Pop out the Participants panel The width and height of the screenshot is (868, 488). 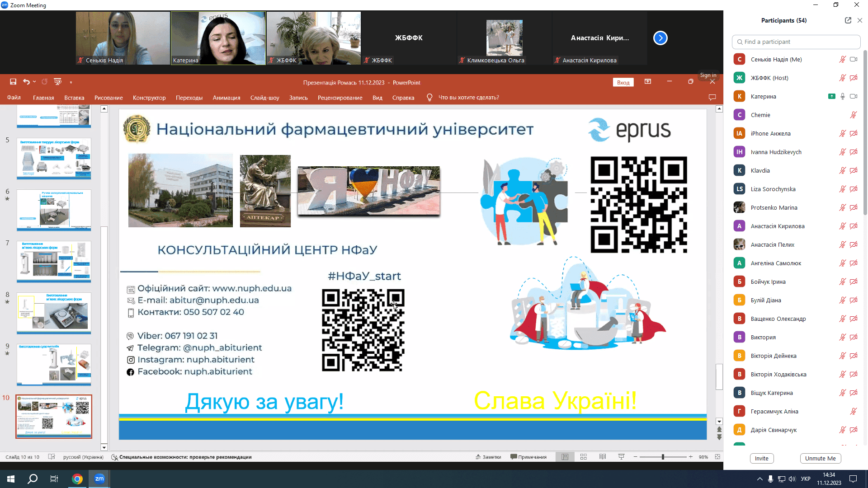[848, 20]
